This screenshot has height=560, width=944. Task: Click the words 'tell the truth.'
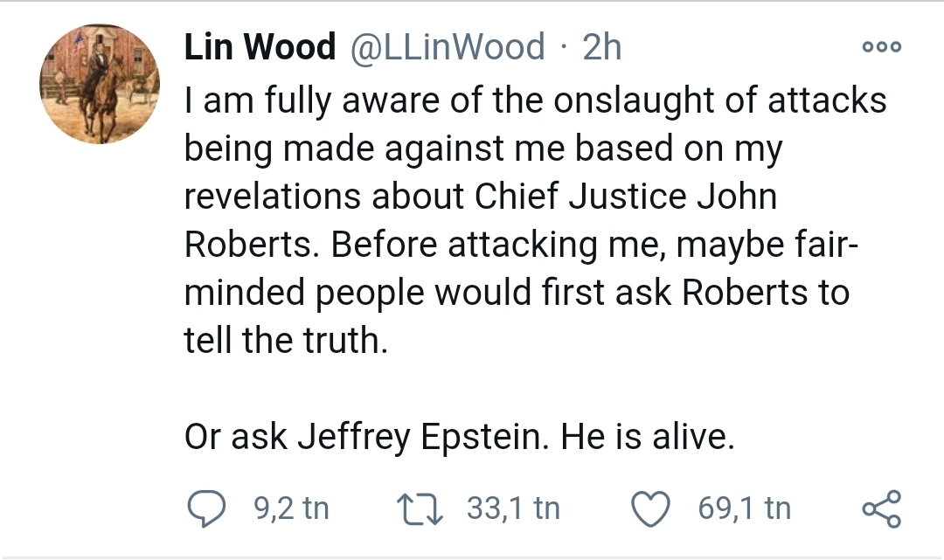(x=285, y=340)
